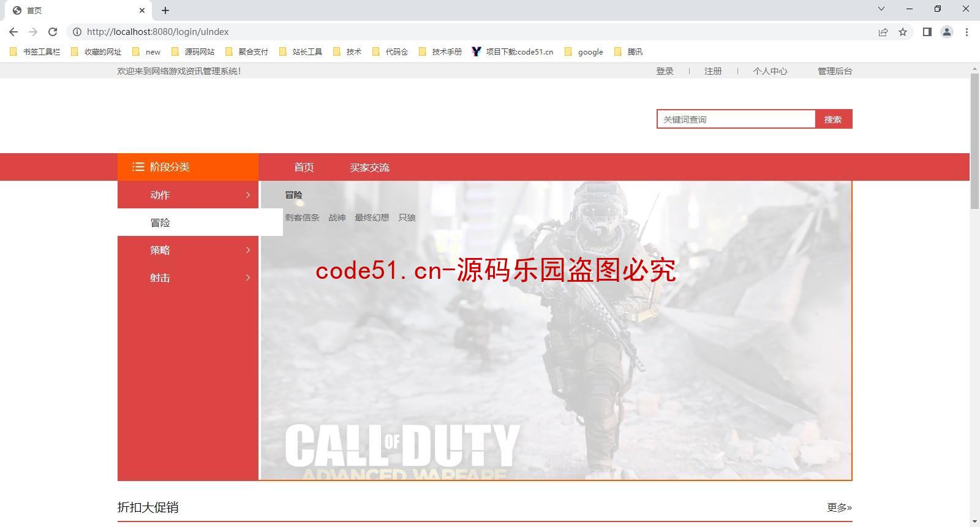980x527 pixels.
Task: Click the Call of Duty banner image
Action: coord(556,331)
